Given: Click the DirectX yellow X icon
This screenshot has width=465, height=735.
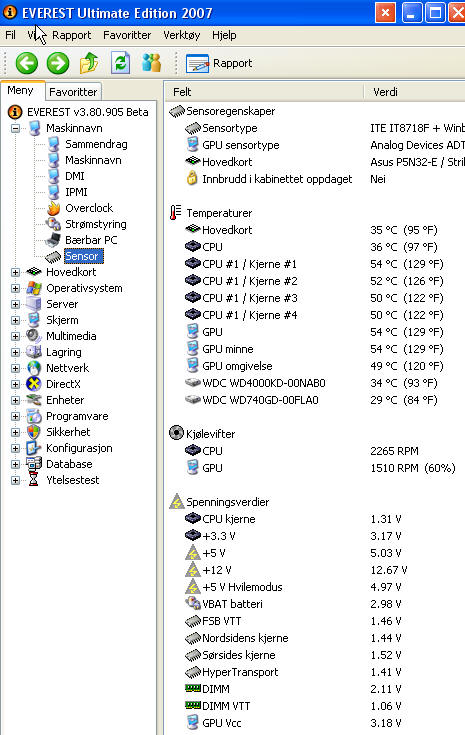Looking at the screenshot, I should pyautogui.click(x=34, y=384).
